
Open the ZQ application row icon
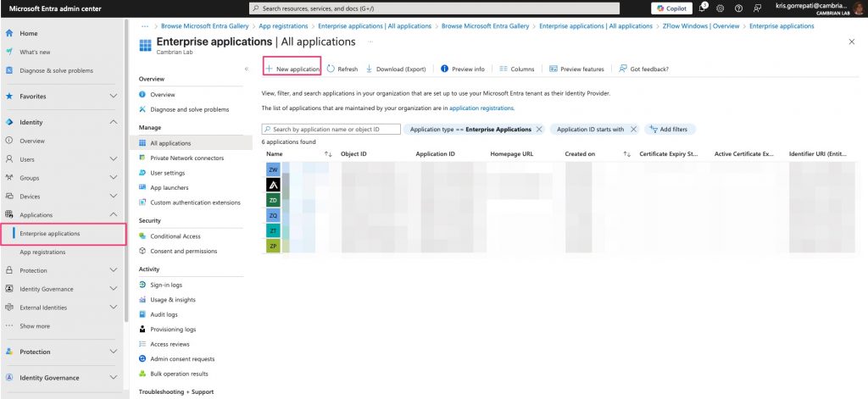pyautogui.click(x=273, y=215)
